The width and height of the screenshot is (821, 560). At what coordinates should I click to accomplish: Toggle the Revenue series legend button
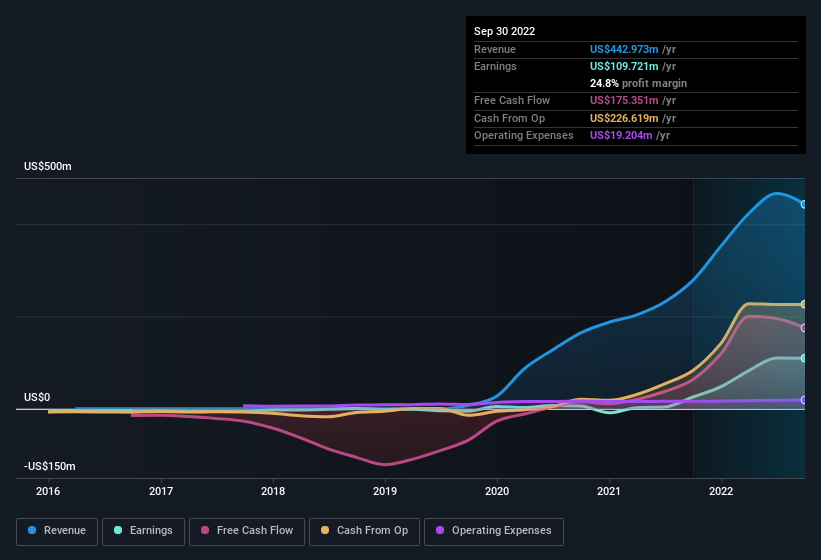click(57, 532)
